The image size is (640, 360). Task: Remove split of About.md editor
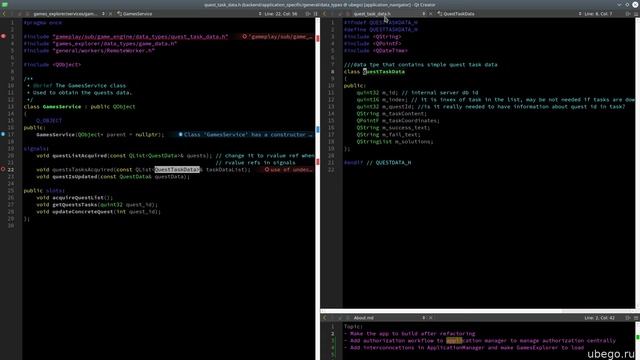pos(636,318)
